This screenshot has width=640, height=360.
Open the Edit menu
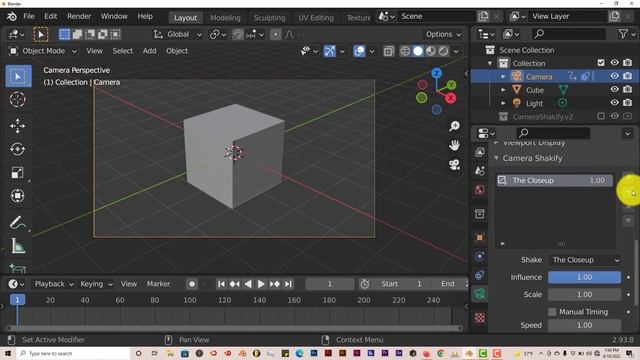51,16
